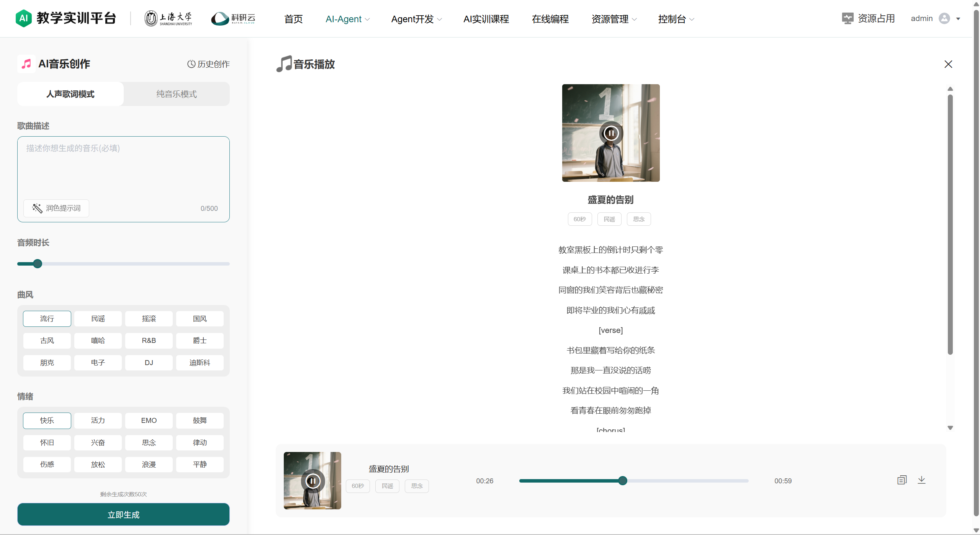The image size is (980, 535).
Task: Select the 兴奋 mood button
Action: click(x=98, y=443)
